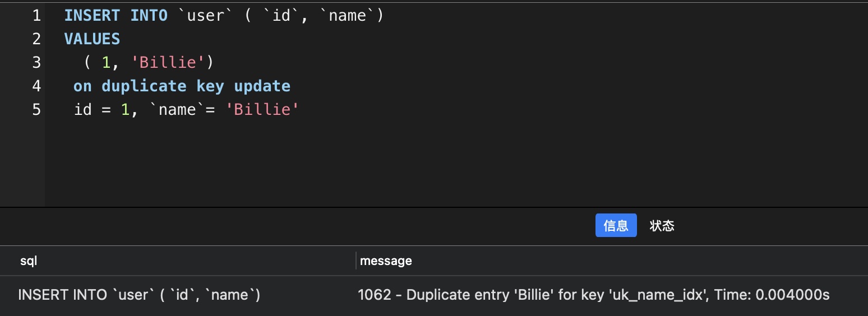Click line number 4 in the gutter
The width and height of the screenshot is (868, 316).
click(36, 86)
